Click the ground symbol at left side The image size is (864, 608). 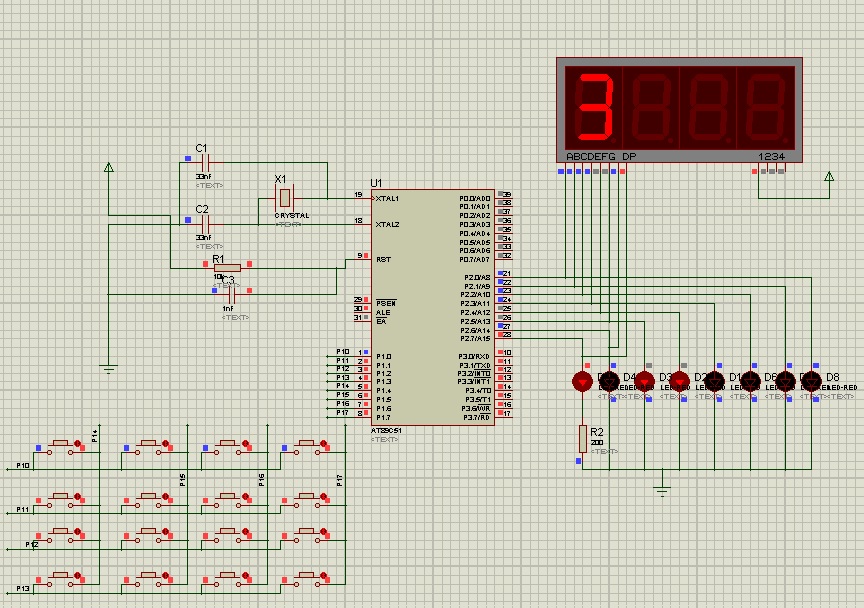coord(108,369)
